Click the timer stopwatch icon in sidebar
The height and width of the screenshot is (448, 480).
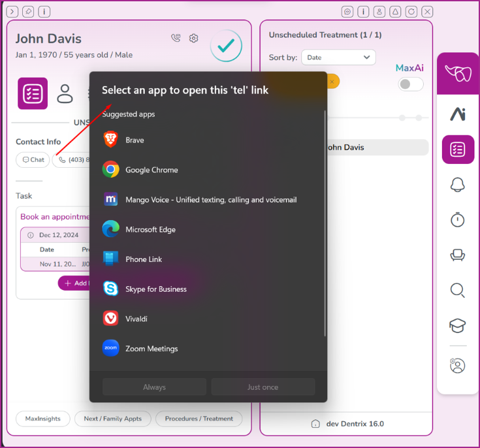tap(458, 219)
